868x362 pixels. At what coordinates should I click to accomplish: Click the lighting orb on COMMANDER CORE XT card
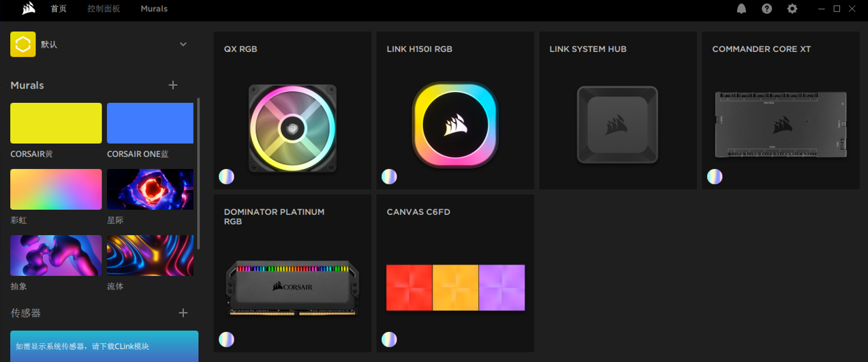pyautogui.click(x=715, y=177)
